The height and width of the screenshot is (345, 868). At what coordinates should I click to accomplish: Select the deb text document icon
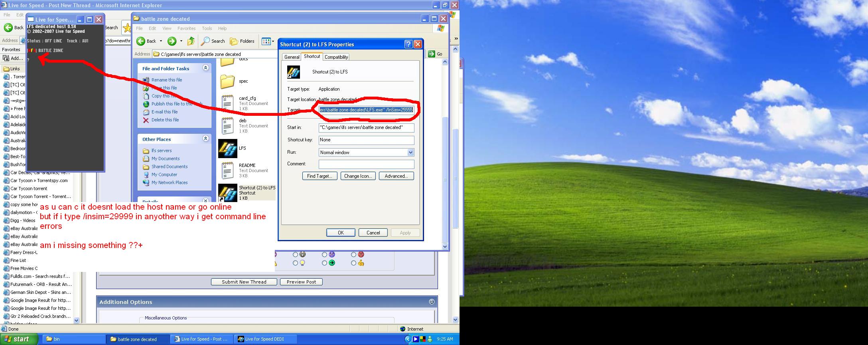coord(227,126)
